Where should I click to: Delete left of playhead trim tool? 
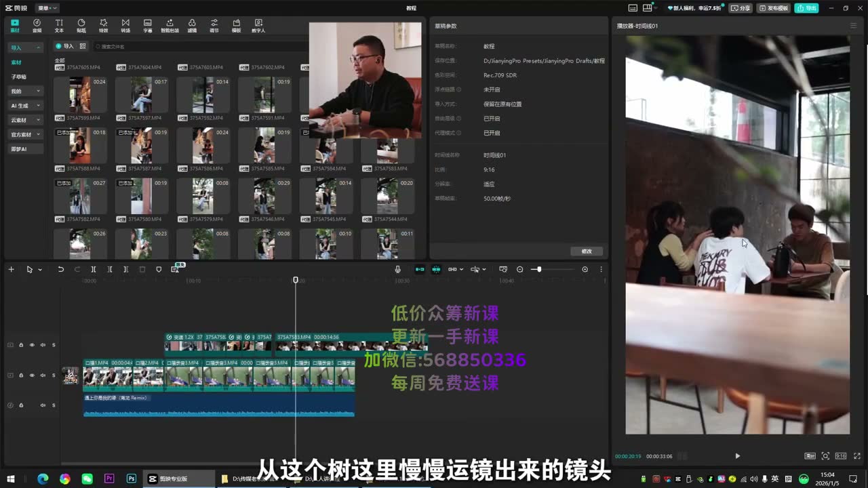tap(110, 269)
